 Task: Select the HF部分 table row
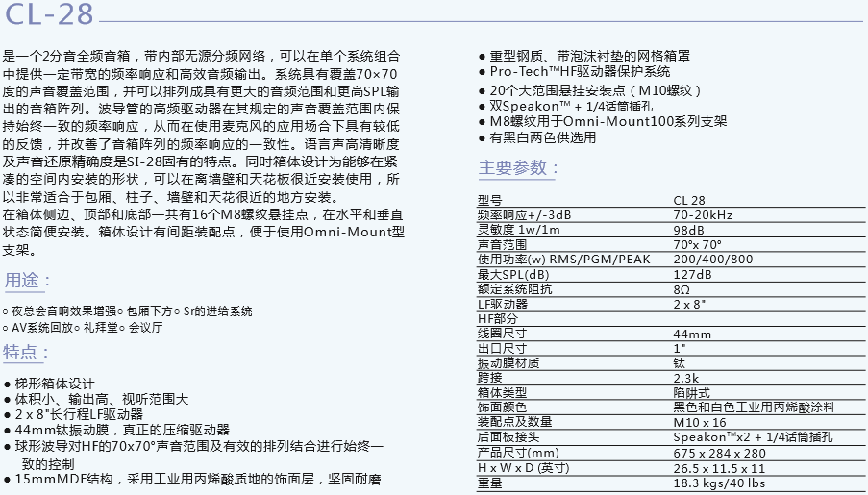click(498, 319)
